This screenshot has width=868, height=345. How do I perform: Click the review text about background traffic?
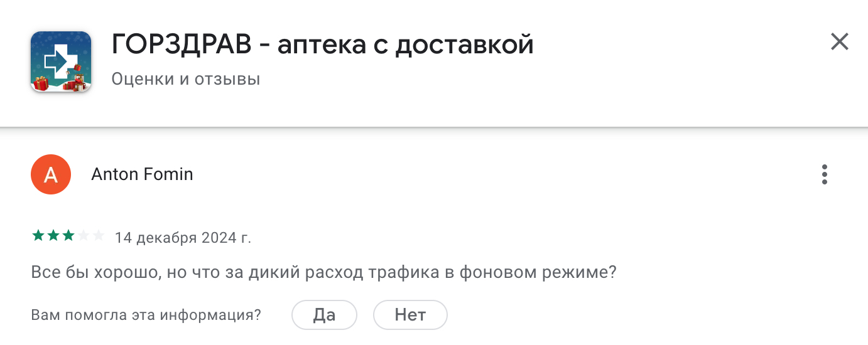click(323, 273)
